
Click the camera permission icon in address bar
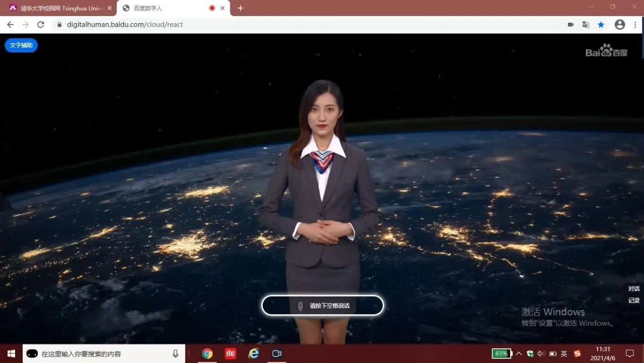click(571, 25)
